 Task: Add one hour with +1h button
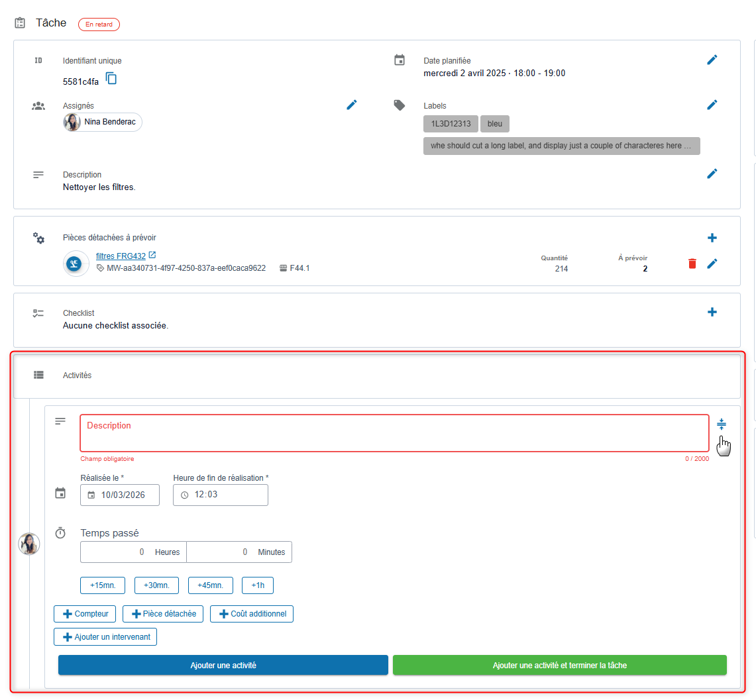tap(257, 585)
